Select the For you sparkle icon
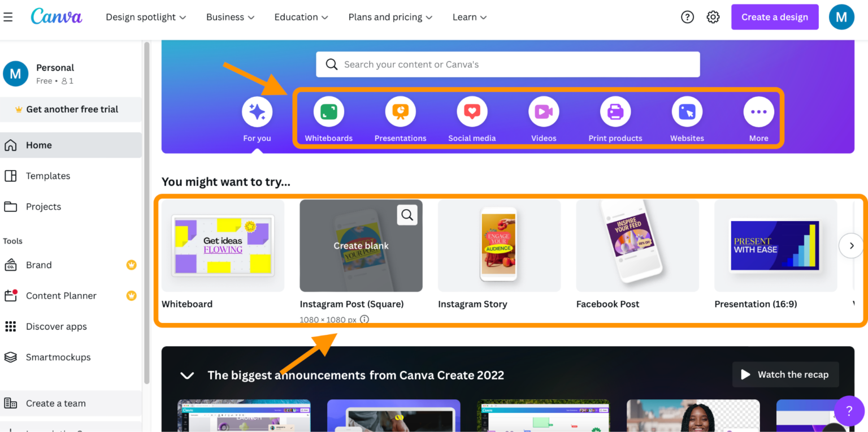The width and height of the screenshot is (868, 432). (257, 111)
